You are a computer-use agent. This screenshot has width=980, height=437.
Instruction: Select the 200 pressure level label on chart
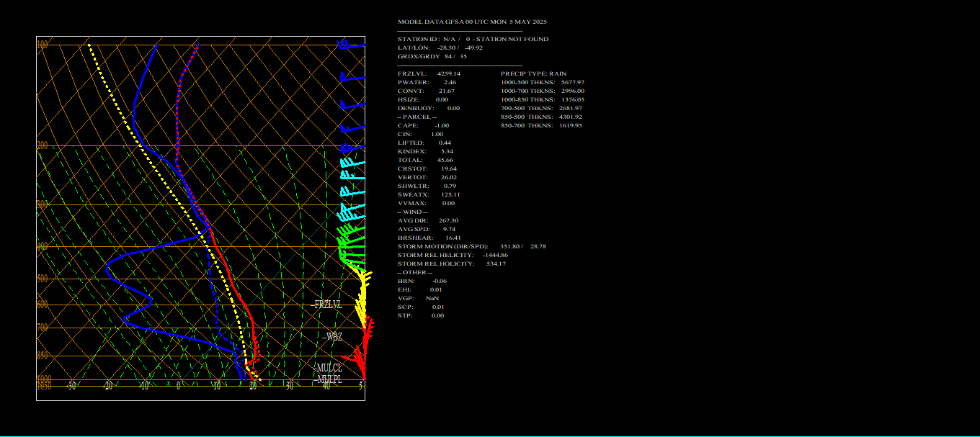pos(42,145)
